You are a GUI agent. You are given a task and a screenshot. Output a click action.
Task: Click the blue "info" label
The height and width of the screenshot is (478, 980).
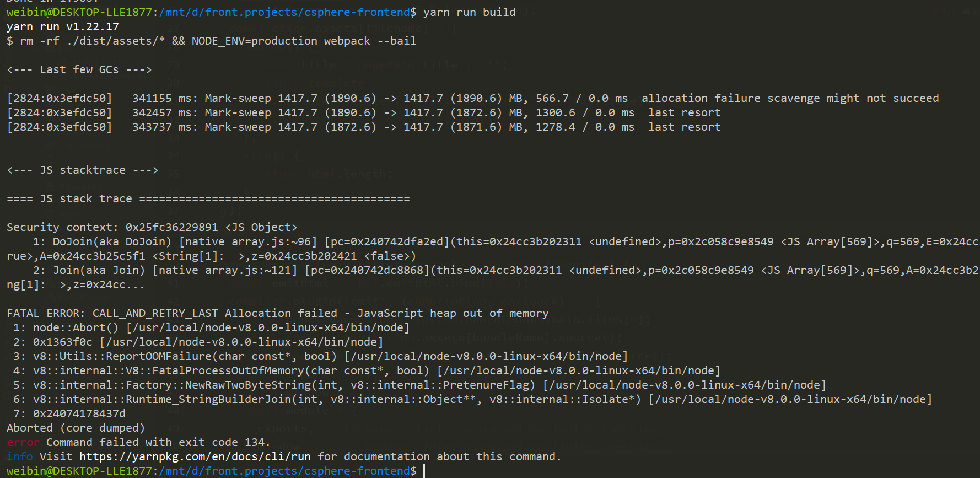(19, 456)
